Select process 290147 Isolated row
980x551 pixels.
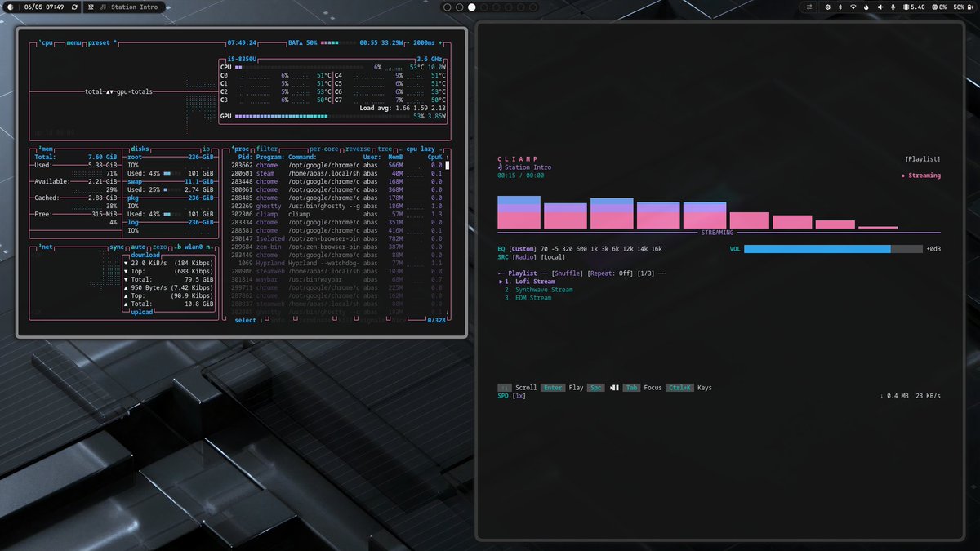click(336, 238)
